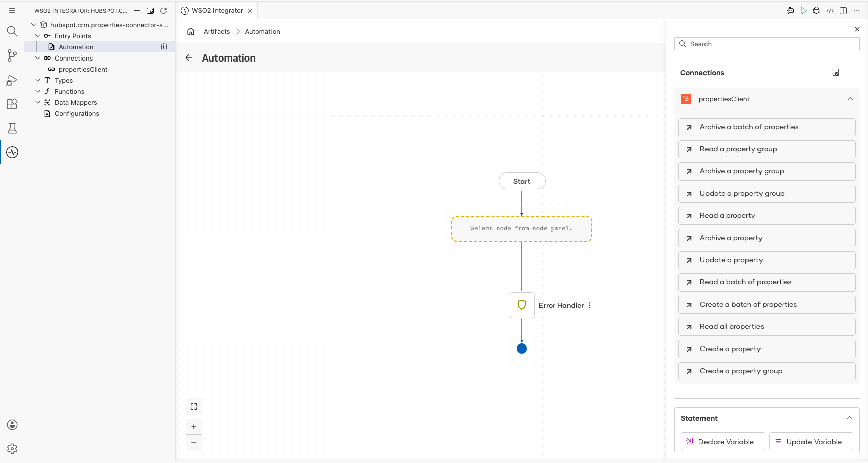The height and width of the screenshot is (463, 868).
Task: Switch to the WSO2 Integrator tab
Action: click(x=217, y=10)
